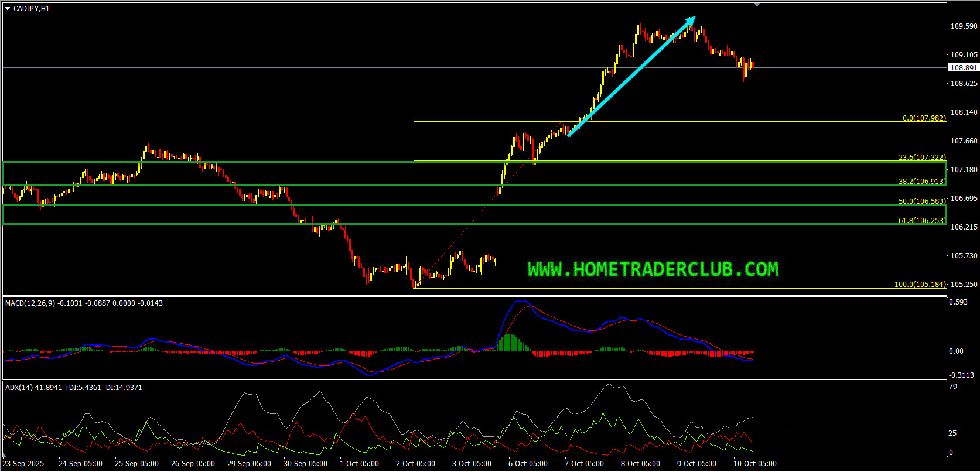
Task: Click the 23 Sep 2025 date label
Action: coord(23,464)
